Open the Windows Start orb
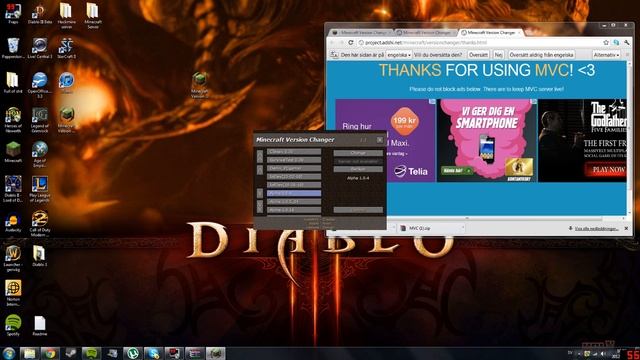This screenshot has width=640, height=360. tap(9, 353)
